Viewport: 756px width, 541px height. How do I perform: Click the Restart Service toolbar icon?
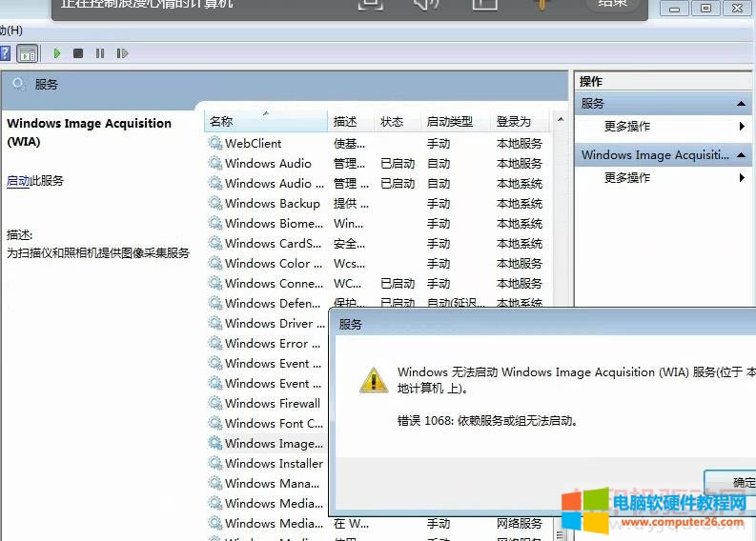pos(122,53)
